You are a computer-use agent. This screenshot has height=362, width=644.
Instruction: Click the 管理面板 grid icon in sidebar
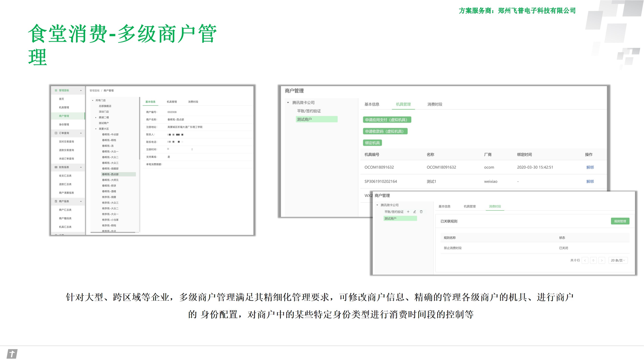(56, 90)
